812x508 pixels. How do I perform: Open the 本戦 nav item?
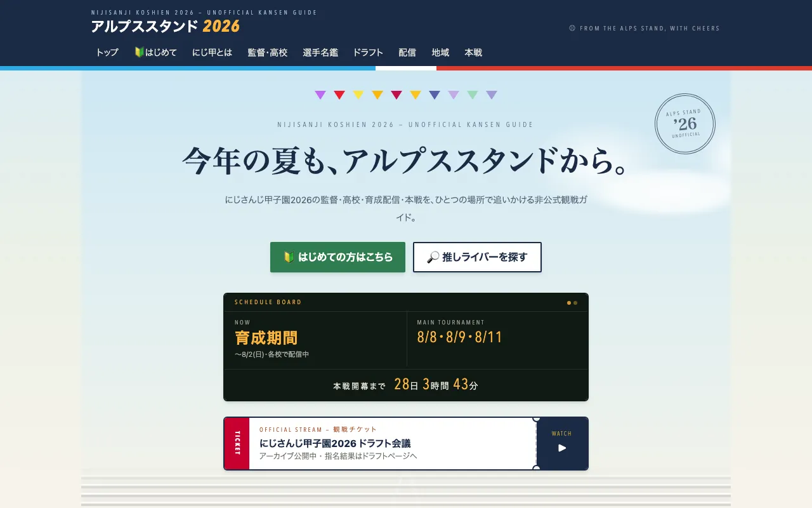[473, 53]
